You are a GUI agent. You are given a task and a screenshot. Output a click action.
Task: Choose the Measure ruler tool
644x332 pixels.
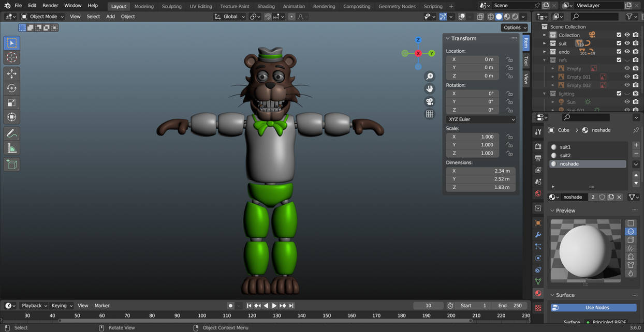coord(11,148)
